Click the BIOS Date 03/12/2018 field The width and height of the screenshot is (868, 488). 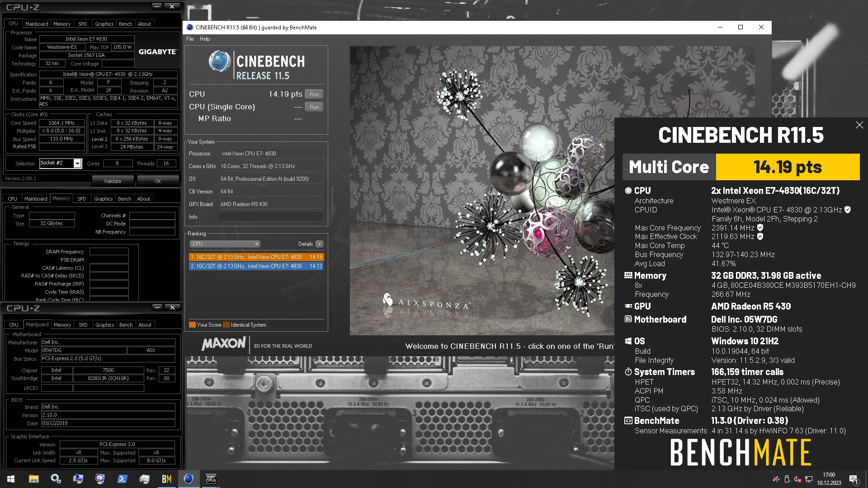(108, 423)
